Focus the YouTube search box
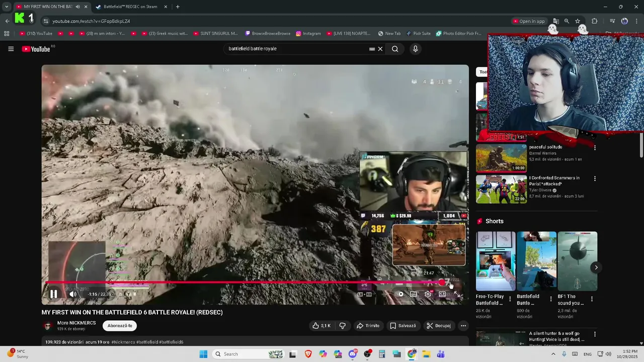Image resolution: width=644 pixels, height=362 pixels. click(x=297, y=49)
